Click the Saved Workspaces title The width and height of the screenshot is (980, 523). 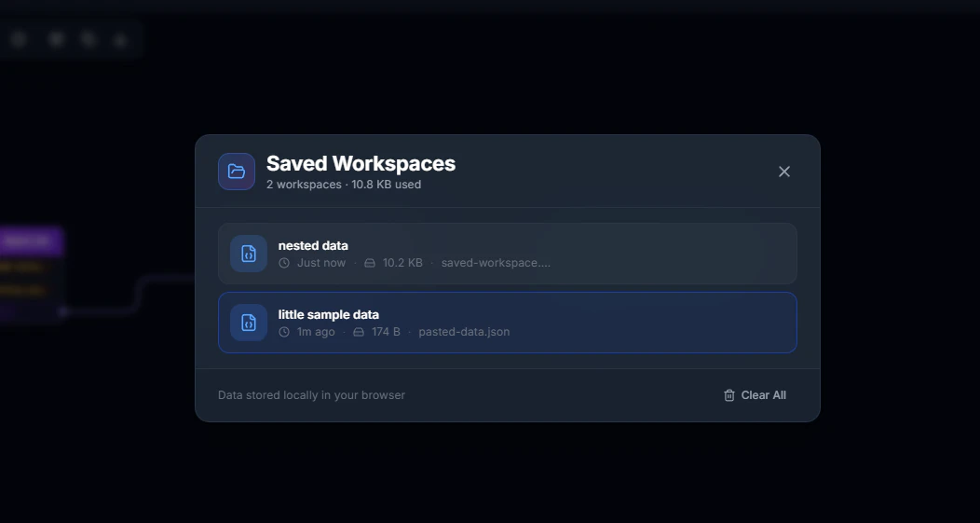pos(361,163)
